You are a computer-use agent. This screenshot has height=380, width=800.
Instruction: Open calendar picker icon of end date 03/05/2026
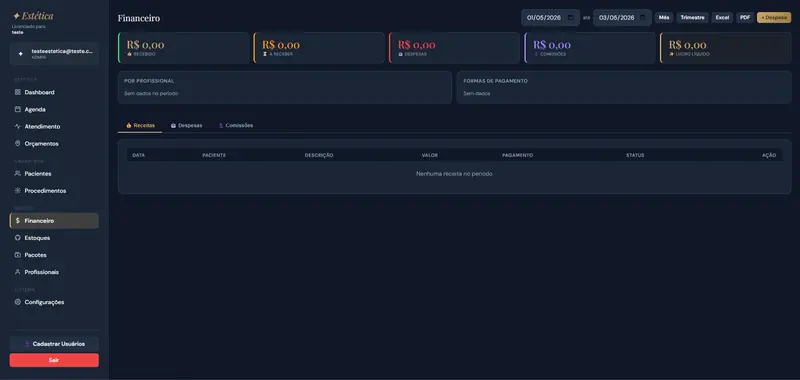click(642, 17)
